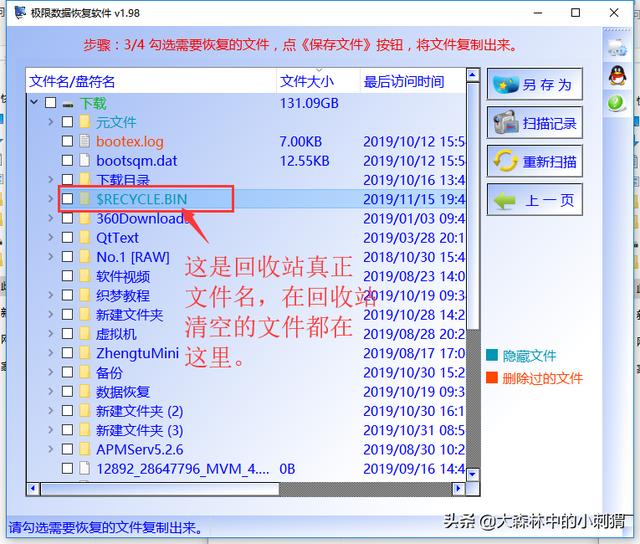Click the vertical scrollbar up arrow
Screen dimensions: 640x544
coord(473,75)
